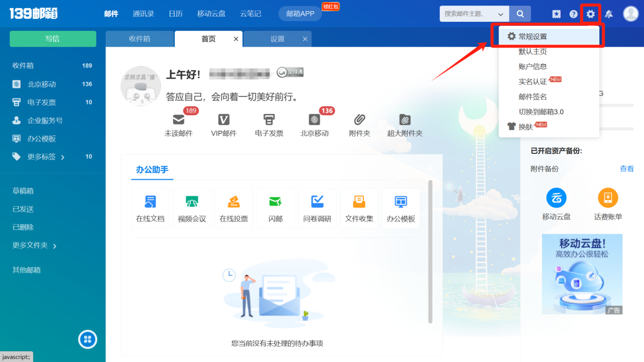
Task: Open 移动云盘 in top navigation
Action: (x=211, y=14)
